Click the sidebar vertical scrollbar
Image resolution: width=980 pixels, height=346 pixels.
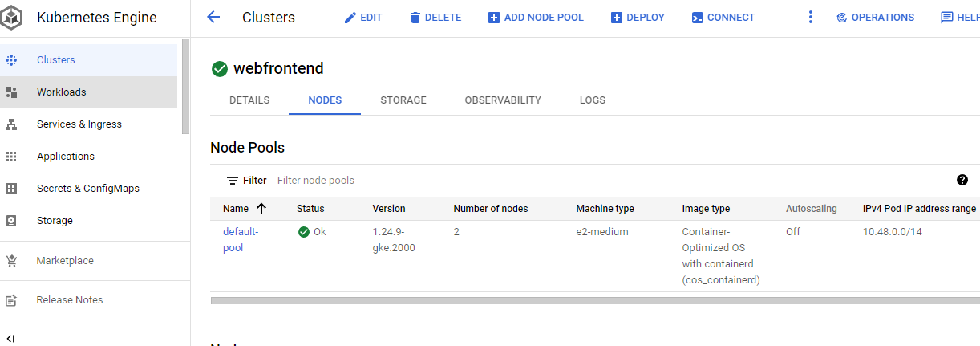[x=186, y=86]
